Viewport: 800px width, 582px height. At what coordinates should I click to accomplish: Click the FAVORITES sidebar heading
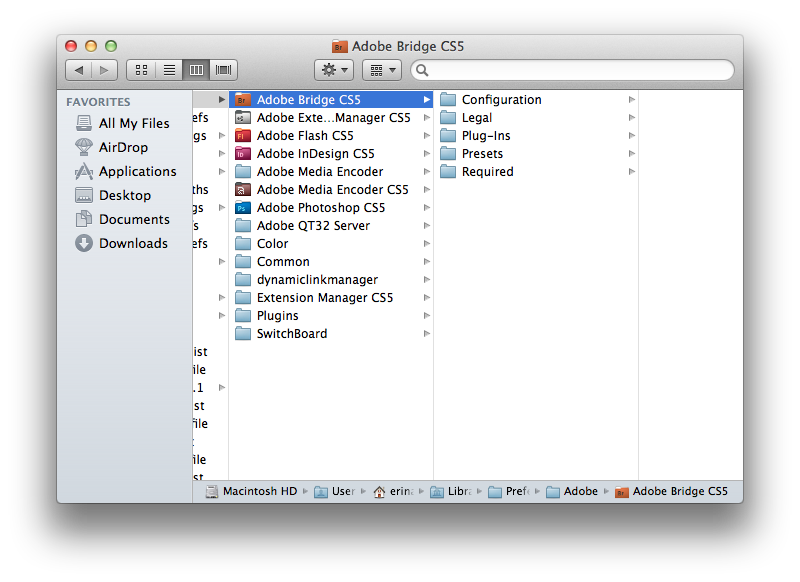point(98,102)
